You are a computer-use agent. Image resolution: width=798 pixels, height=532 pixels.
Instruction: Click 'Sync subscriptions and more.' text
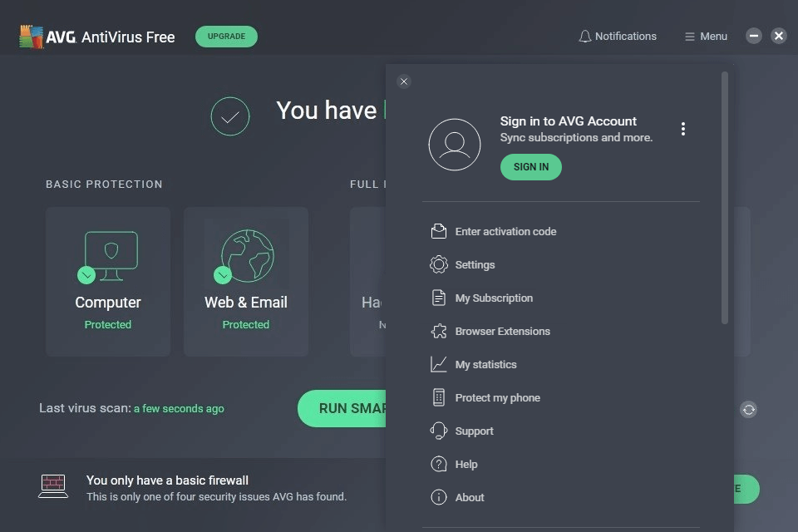click(x=576, y=137)
